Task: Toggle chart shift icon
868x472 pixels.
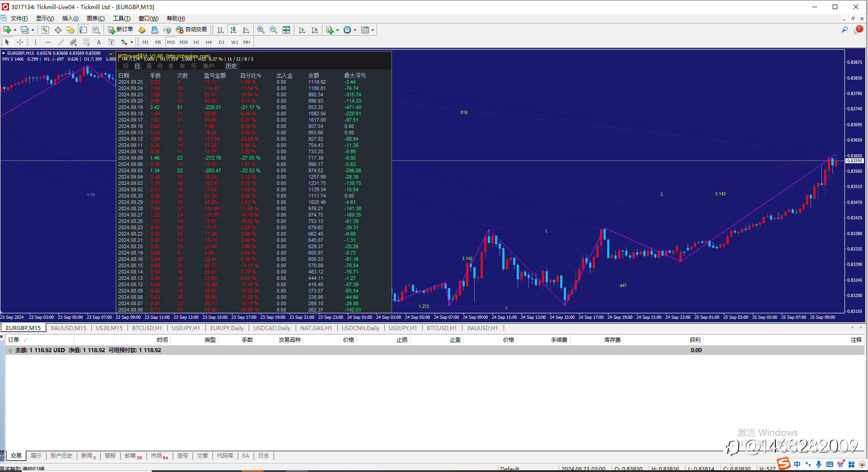Action: pos(315,30)
